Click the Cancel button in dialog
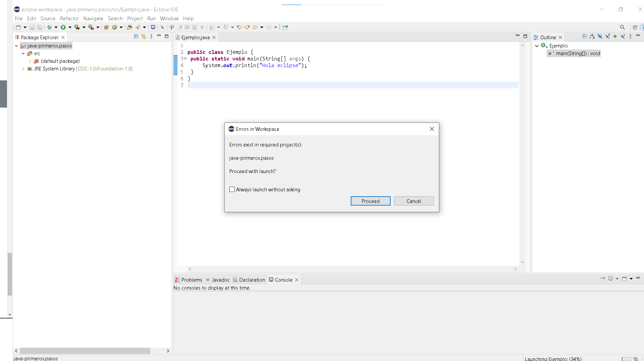644x361 pixels. [x=414, y=201]
